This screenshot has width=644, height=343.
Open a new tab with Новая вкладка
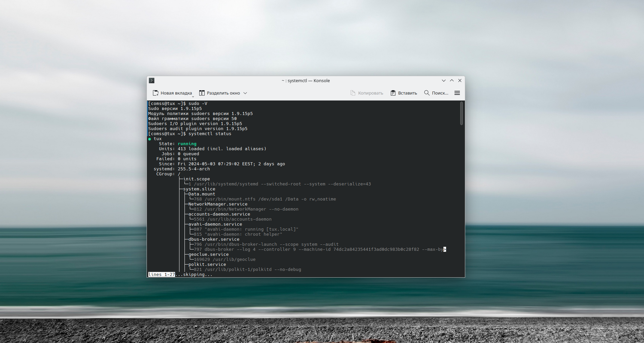[173, 93]
